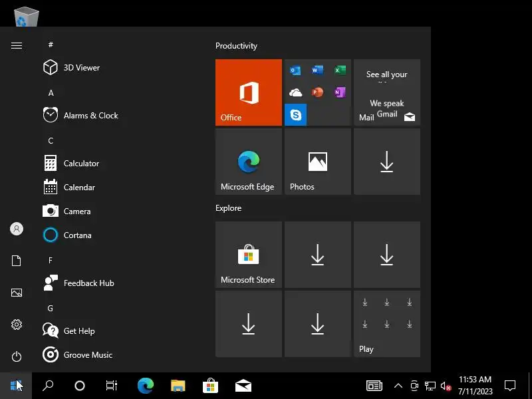Click the Office tile
Image resolution: width=532 pixels, height=399 pixels.
click(x=248, y=92)
